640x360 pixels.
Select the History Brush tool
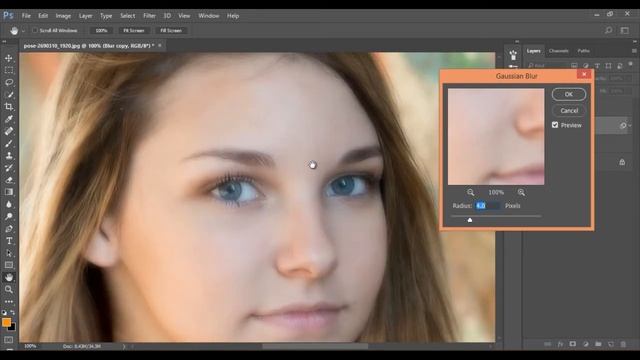(9, 168)
